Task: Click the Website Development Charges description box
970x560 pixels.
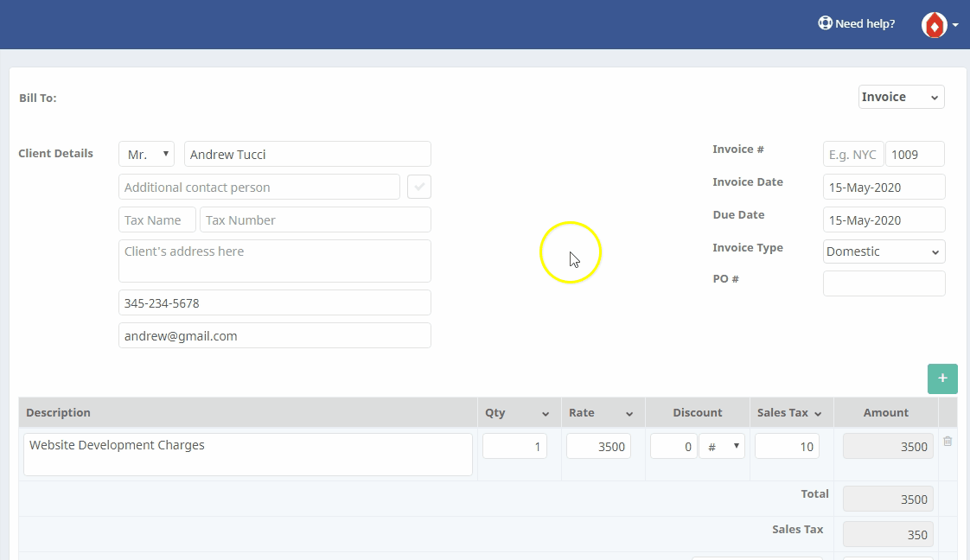Action: click(248, 455)
